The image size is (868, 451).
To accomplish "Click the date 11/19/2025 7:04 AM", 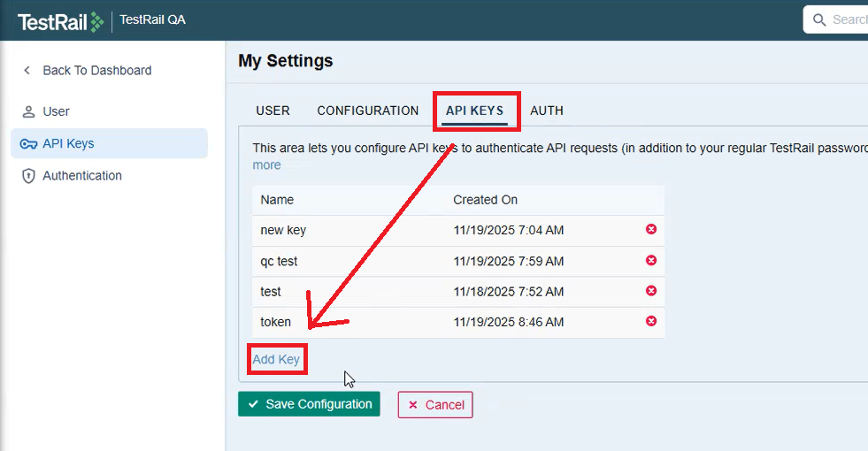I will [509, 230].
